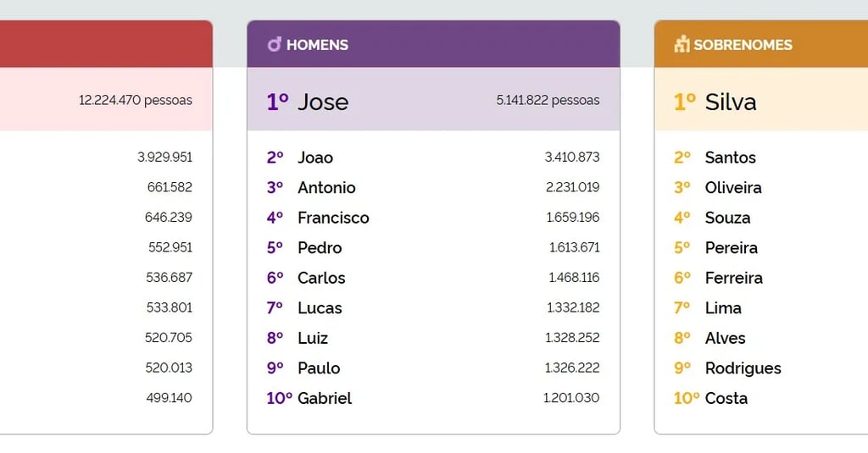Select Francisco in the men's list
Screen dimensions: 868x453
[333, 218]
